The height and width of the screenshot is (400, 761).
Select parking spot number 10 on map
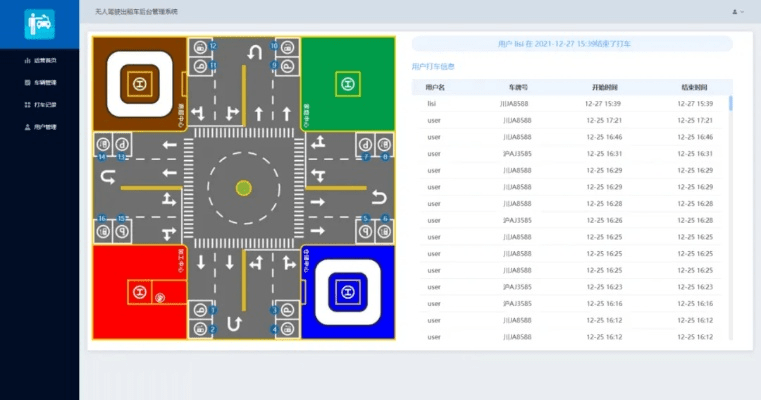(287, 47)
